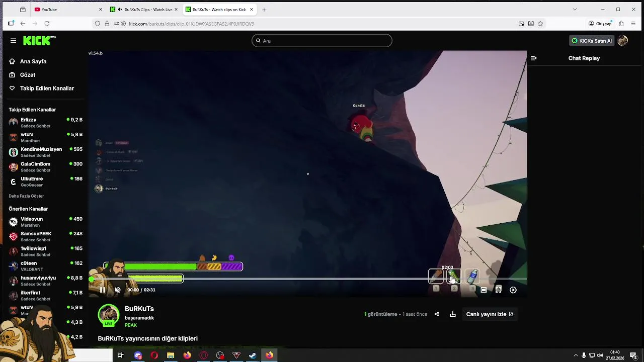The width and height of the screenshot is (644, 362).
Task: Open the ilkerfirat channel avatar
Action: pos(14,295)
